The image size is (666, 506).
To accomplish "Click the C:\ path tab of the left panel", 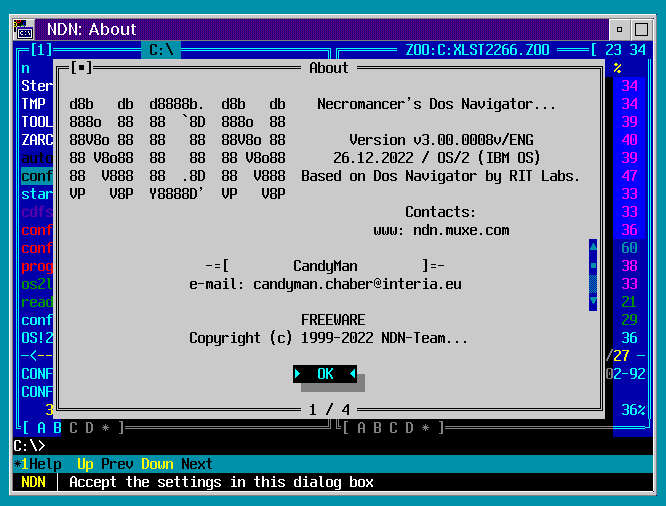I will [161, 50].
